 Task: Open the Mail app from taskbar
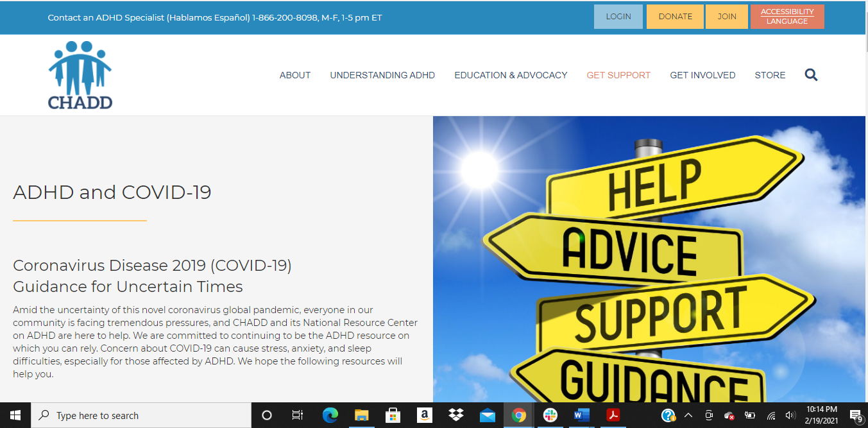pyautogui.click(x=488, y=415)
